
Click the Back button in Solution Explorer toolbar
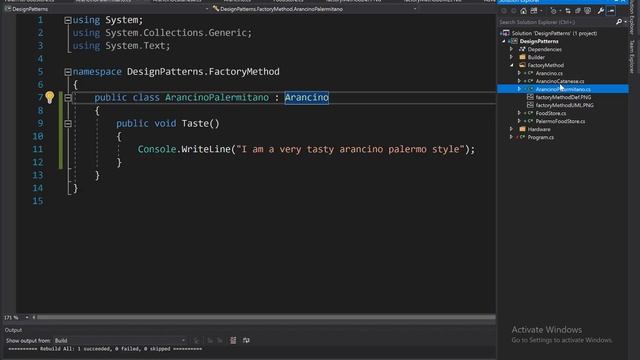coord(504,11)
